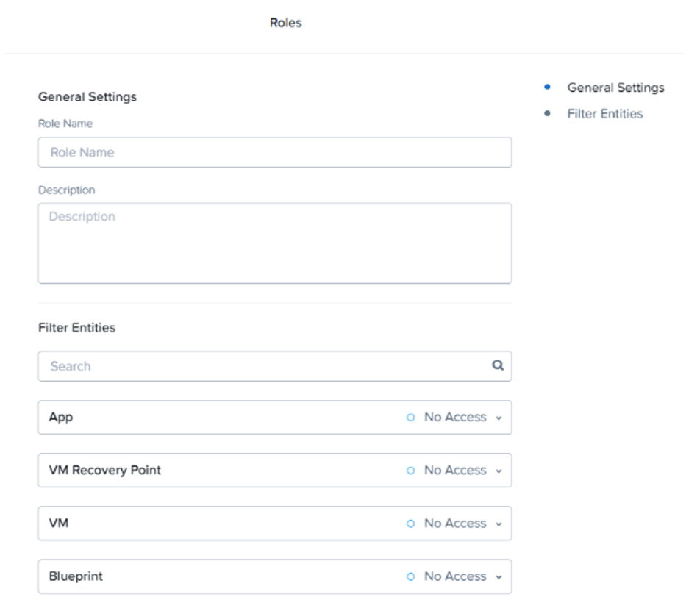The width and height of the screenshot is (700, 600).
Task: Expand the App row chevron arrow
Action: (499, 418)
